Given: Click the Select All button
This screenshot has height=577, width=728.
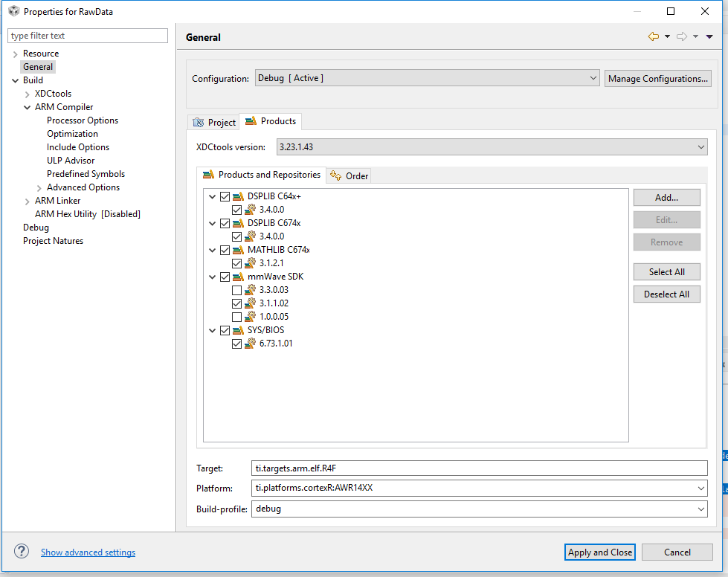Looking at the screenshot, I should [x=667, y=272].
